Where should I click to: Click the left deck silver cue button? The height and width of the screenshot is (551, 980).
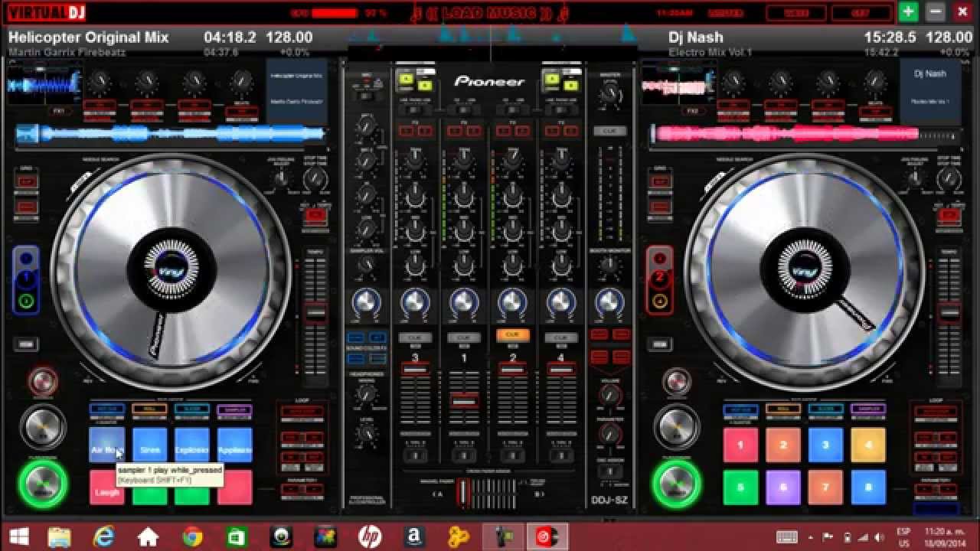43,427
